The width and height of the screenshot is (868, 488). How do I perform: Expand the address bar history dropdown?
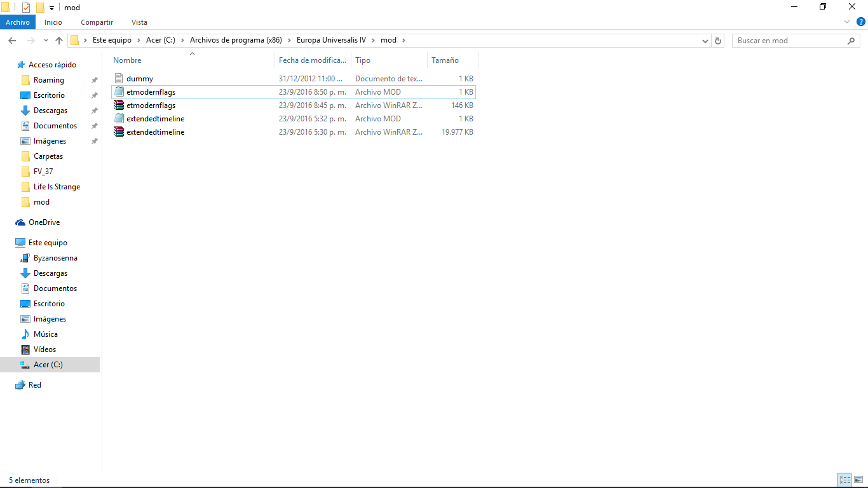(x=705, y=41)
